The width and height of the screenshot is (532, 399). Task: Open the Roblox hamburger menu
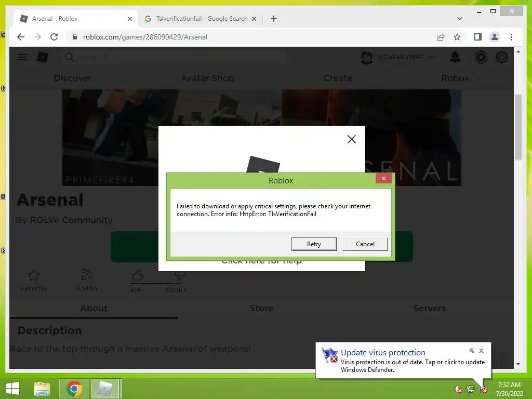[x=22, y=57]
